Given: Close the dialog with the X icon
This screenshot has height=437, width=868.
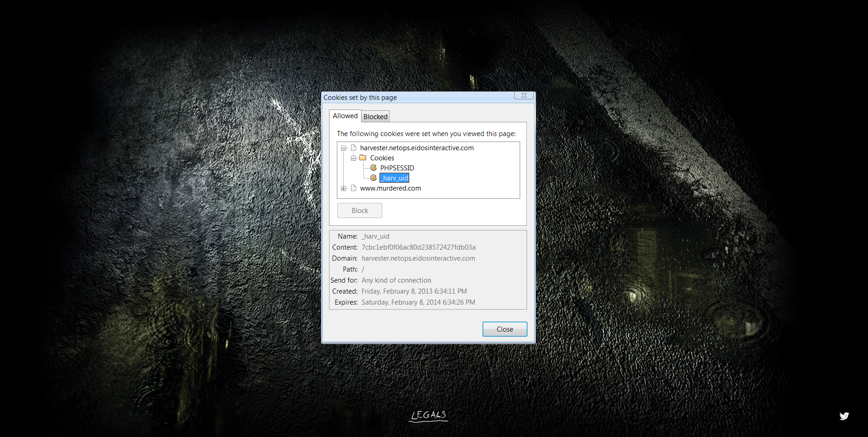Looking at the screenshot, I should click(523, 96).
